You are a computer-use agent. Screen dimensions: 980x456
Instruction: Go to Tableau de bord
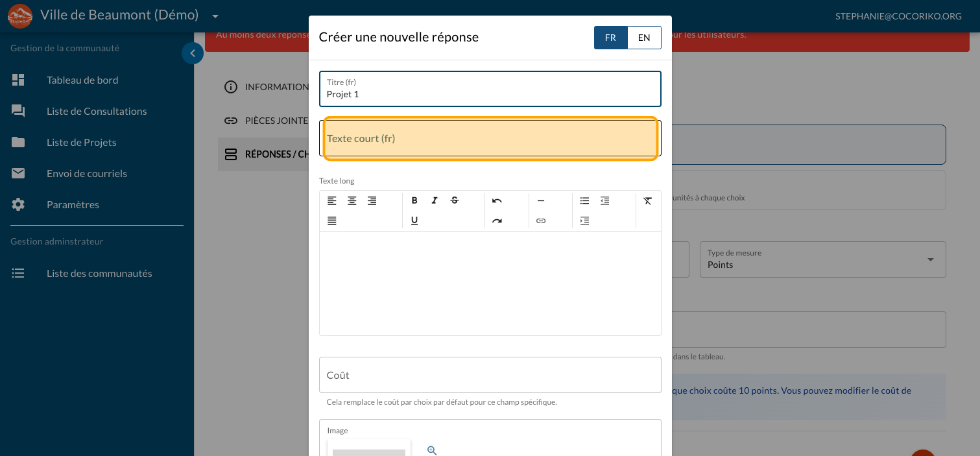(x=82, y=80)
